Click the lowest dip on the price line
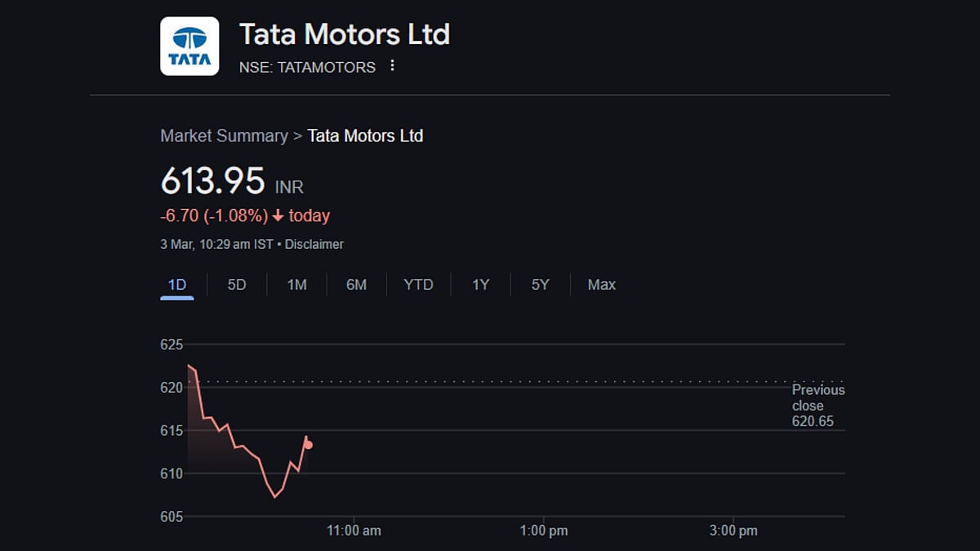 (x=275, y=496)
